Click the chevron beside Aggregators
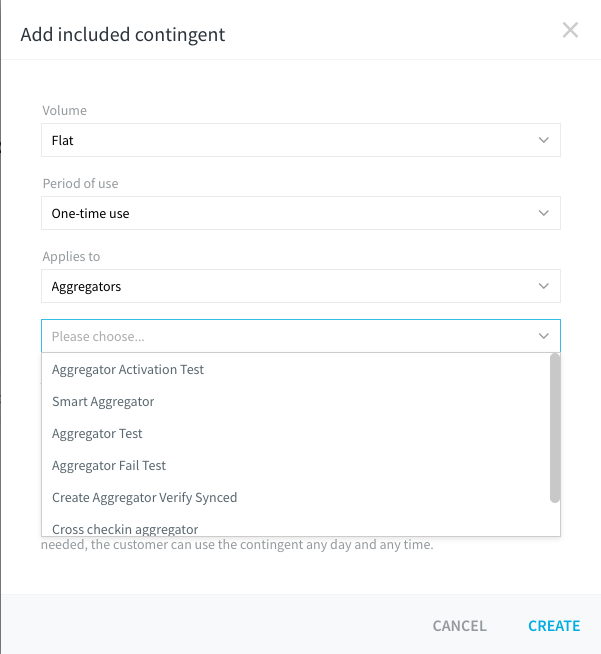The width and height of the screenshot is (601, 654). pos(543,286)
